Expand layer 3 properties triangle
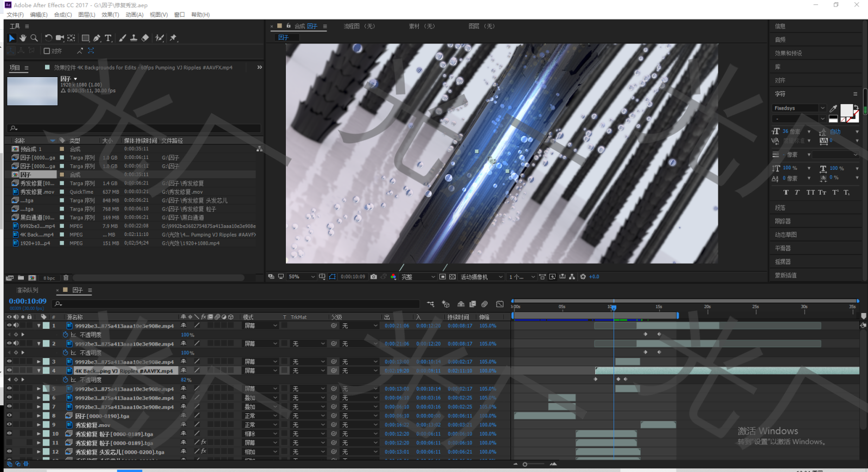Image resolution: width=868 pixels, height=472 pixels. pos(39,361)
